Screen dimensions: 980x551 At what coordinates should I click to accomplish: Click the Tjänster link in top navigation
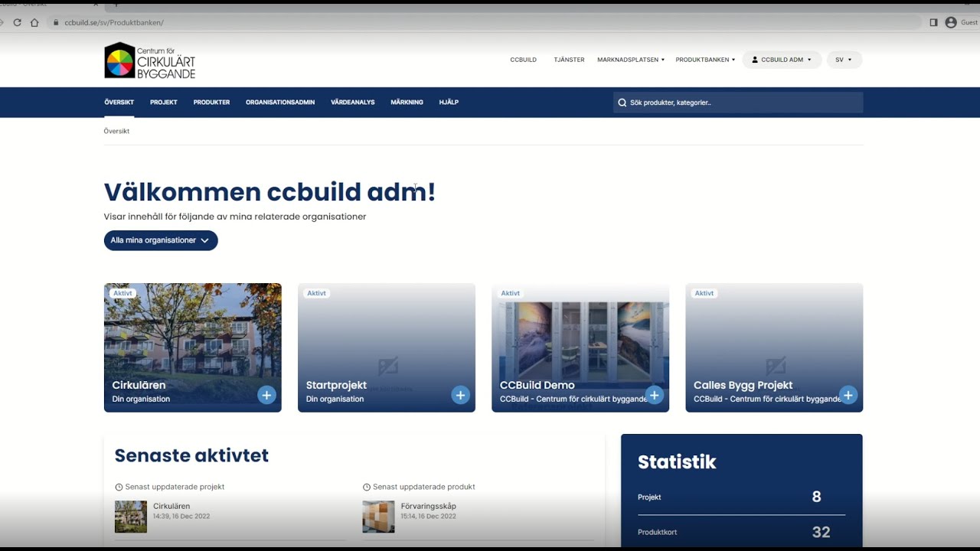pos(569,60)
